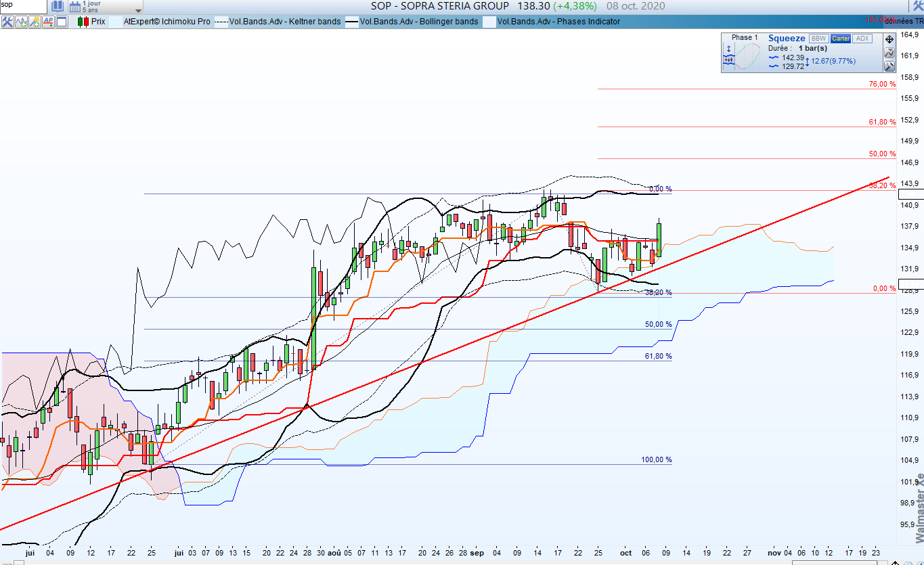The height and width of the screenshot is (565, 924).
Task: Open the hammer settings icon on the Squeeze panel
Action: pyautogui.click(x=889, y=66)
